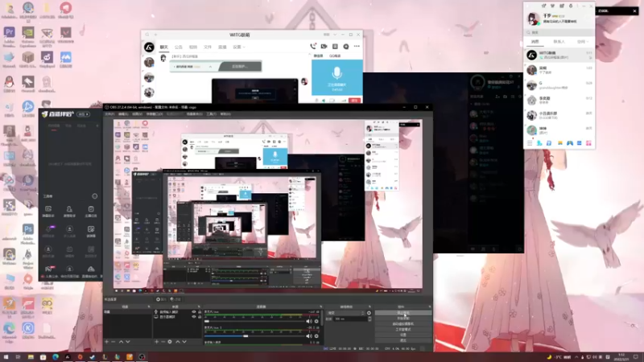Hide the 显示器捕获 source eye icon
644x362 pixels.
tap(194, 317)
